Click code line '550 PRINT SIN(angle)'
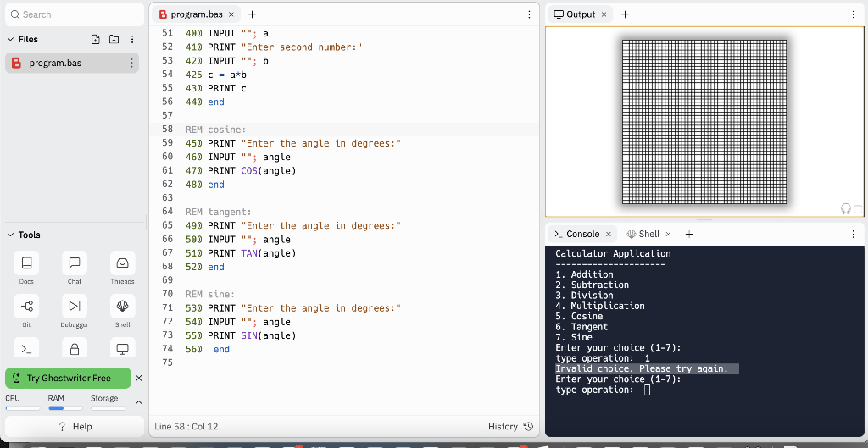The height and width of the screenshot is (448, 868). coord(241,335)
